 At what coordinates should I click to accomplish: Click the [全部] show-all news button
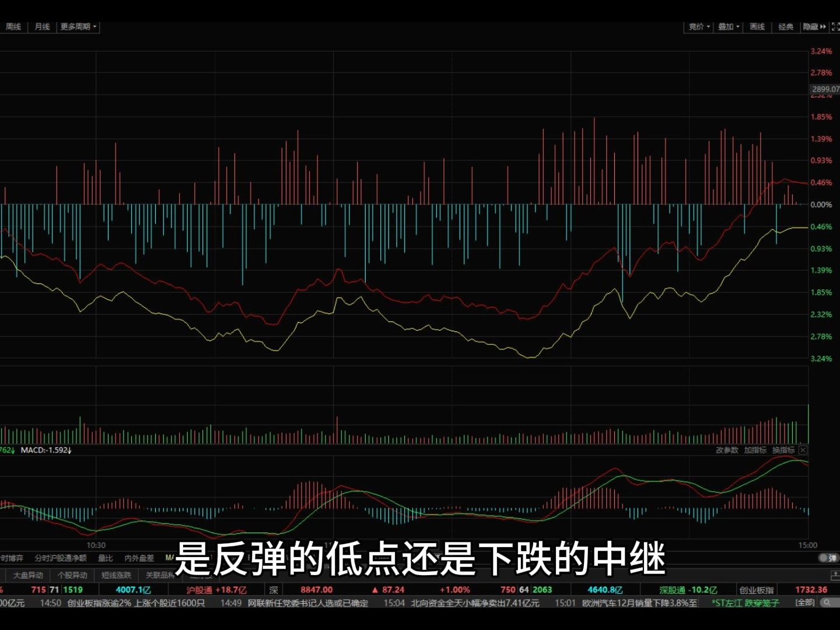(x=805, y=603)
